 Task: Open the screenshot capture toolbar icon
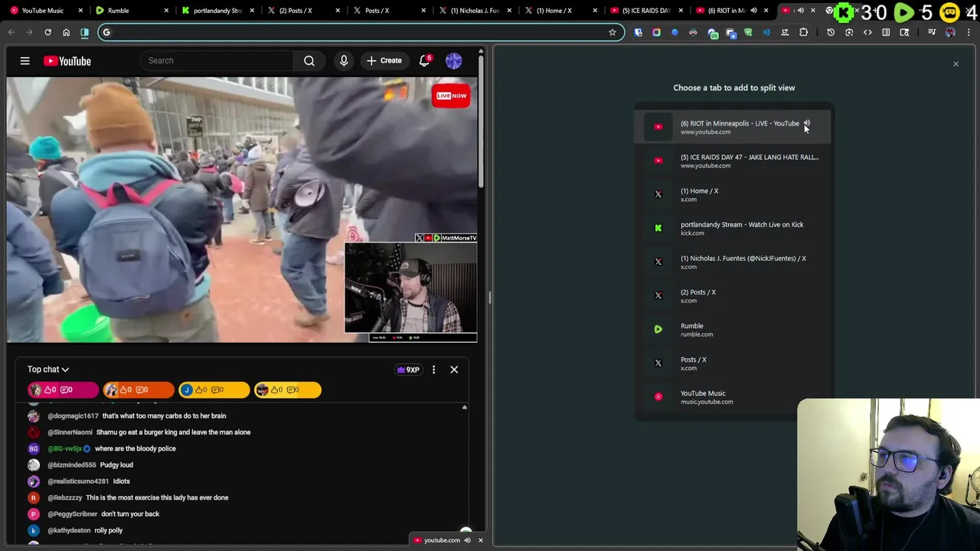(849, 32)
